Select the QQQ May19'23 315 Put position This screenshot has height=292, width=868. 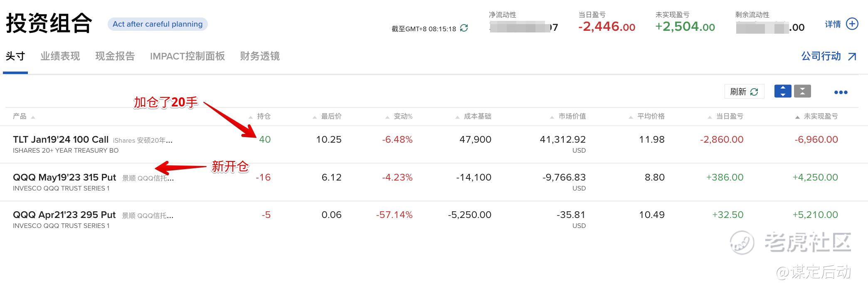click(64, 178)
